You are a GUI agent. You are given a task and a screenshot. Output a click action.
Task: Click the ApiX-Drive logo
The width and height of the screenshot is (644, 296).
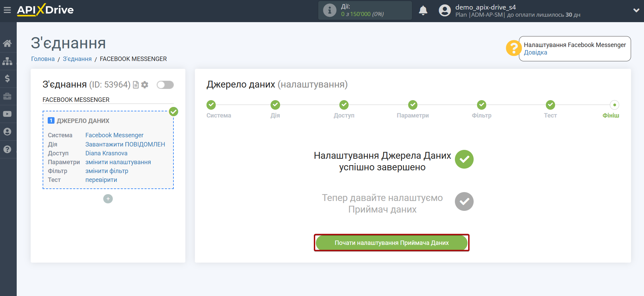tap(45, 10)
